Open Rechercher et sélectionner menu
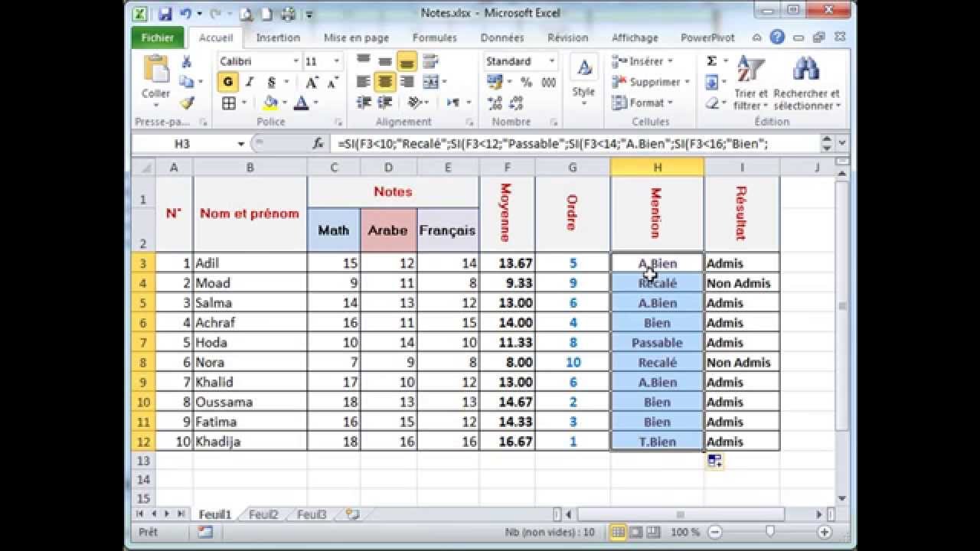 [806, 83]
